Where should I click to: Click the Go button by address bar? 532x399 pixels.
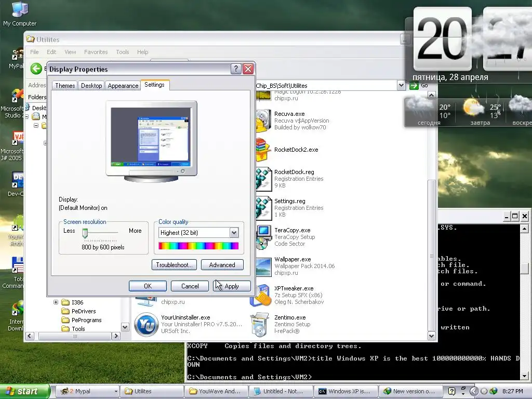click(x=419, y=86)
